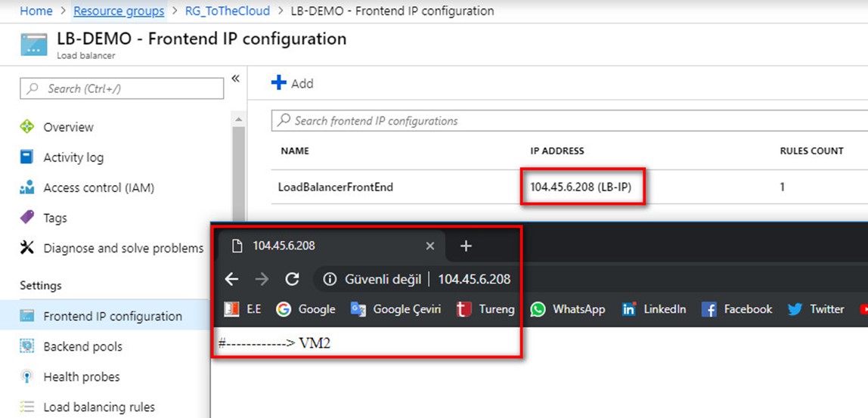Click the Access control people icon
The image size is (868, 418).
coord(26,187)
